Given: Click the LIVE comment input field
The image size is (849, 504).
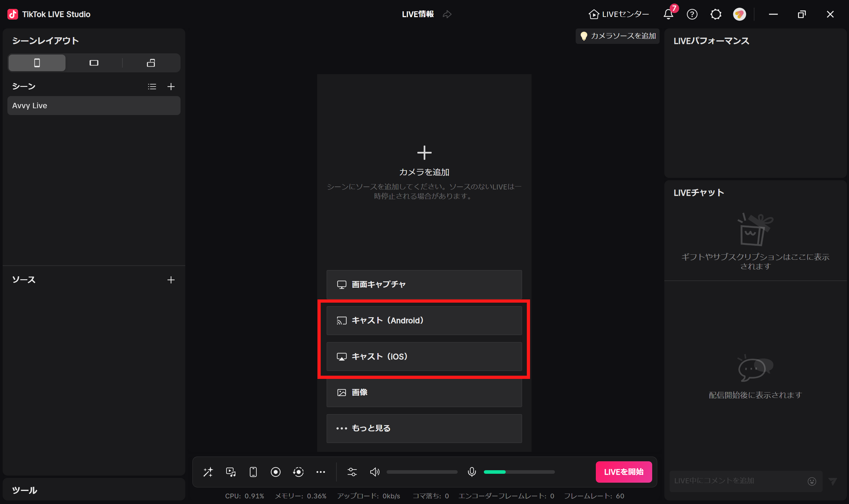Looking at the screenshot, I should click(x=737, y=481).
